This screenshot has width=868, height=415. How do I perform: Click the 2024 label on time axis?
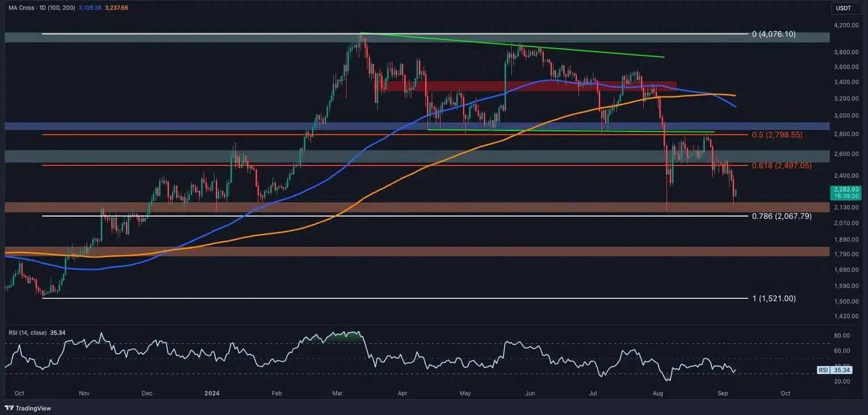tap(213, 393)
